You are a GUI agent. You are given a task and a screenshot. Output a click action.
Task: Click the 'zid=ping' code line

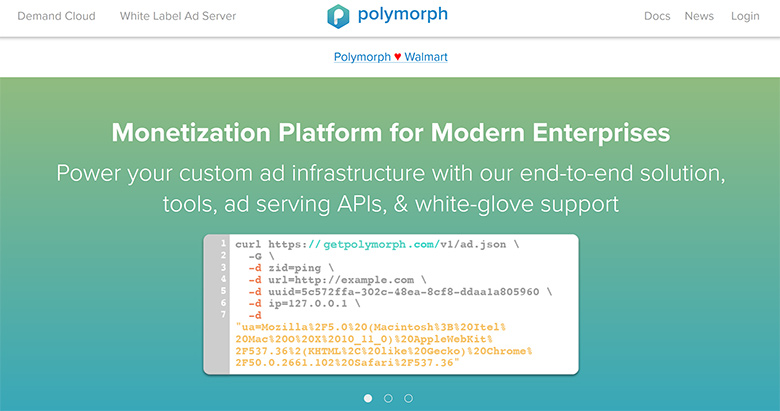[x=291, y=268]
